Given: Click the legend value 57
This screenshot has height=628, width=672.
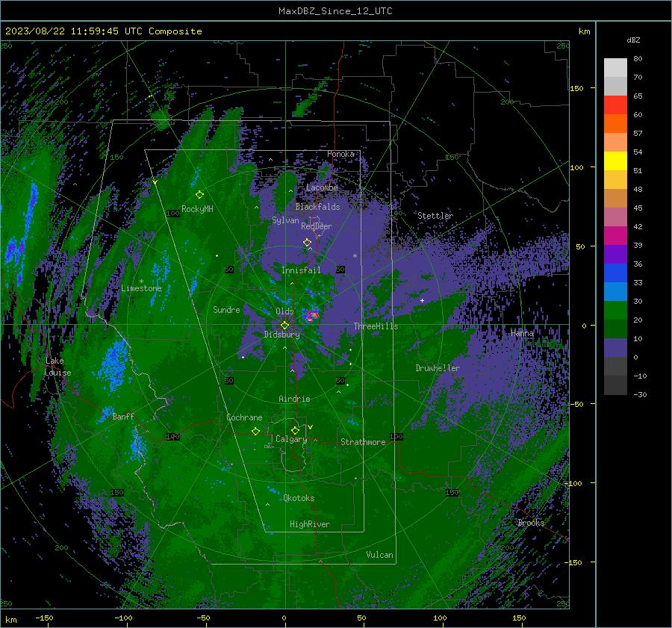Looking at the screenshot, I should 638,134.
